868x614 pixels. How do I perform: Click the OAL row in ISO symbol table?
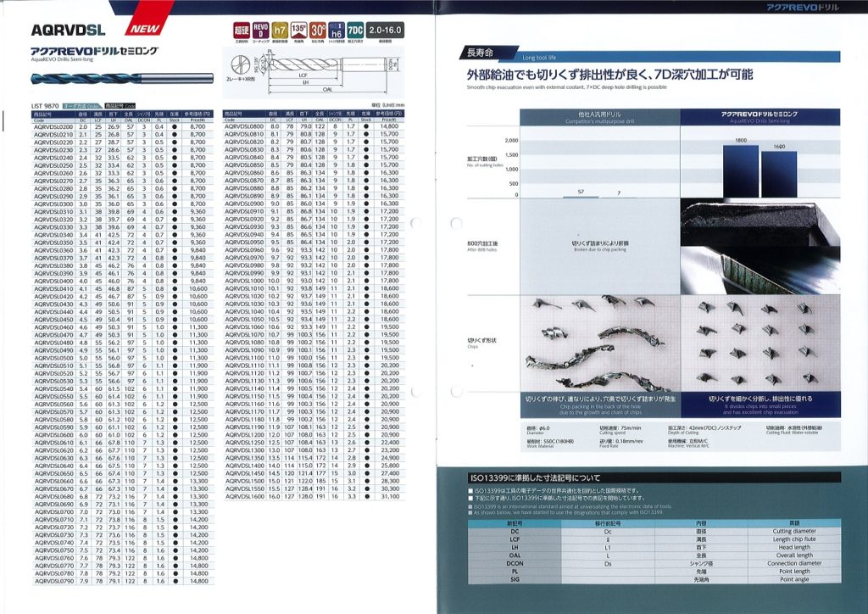click(654, 555)
